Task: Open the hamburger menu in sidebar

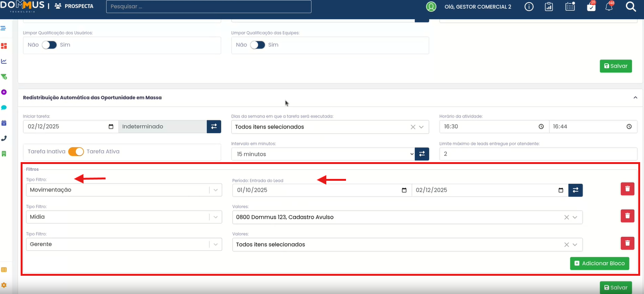Action: coord(3,28)
